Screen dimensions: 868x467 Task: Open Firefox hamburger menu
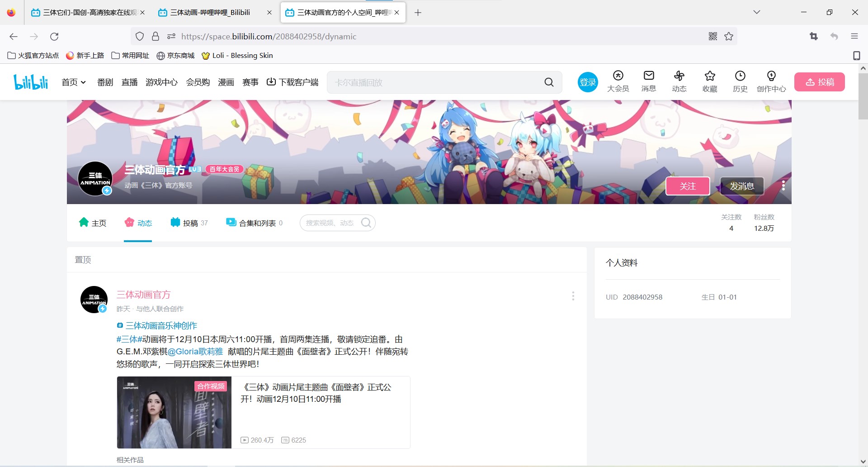point(854,37)
